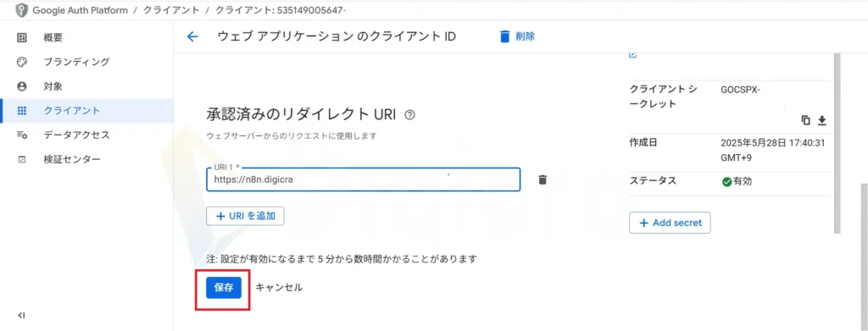The width and height of the screenshot is (868, 331).
Task: Click the page vertical scrollbar at far right
Action: [864, 257]
